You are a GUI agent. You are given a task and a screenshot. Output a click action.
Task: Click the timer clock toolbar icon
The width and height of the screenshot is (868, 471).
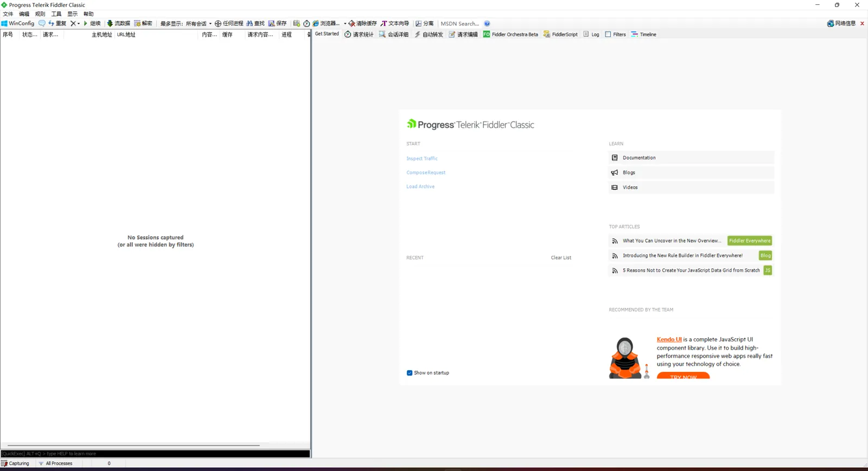click(x=307, y=23)
